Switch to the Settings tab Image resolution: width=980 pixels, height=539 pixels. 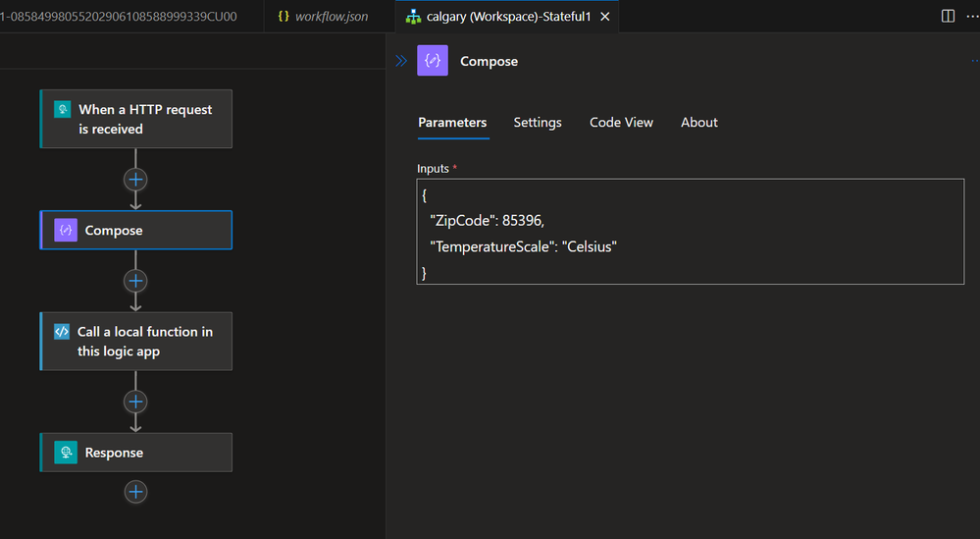click(538, 123)
